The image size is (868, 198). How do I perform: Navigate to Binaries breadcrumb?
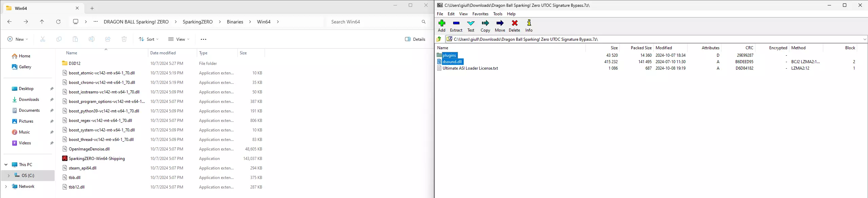pyautogui.click(x=235, y=22)
